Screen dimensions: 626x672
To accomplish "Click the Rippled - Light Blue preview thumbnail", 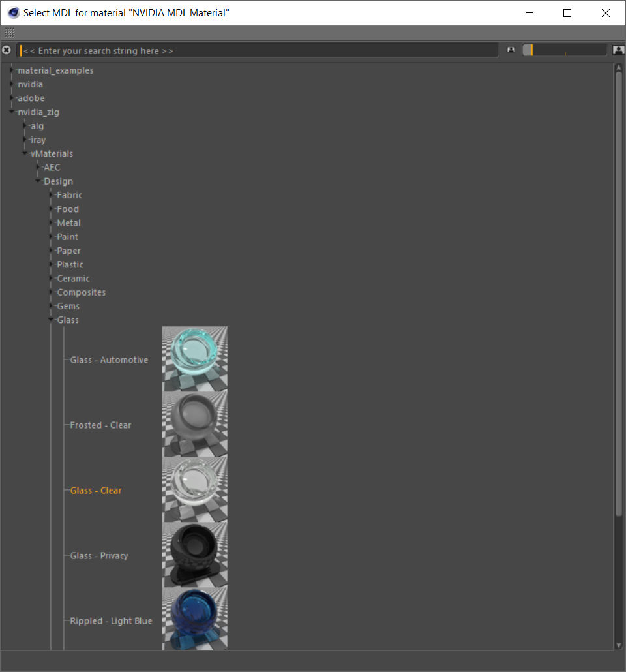I will coord(194,619).
